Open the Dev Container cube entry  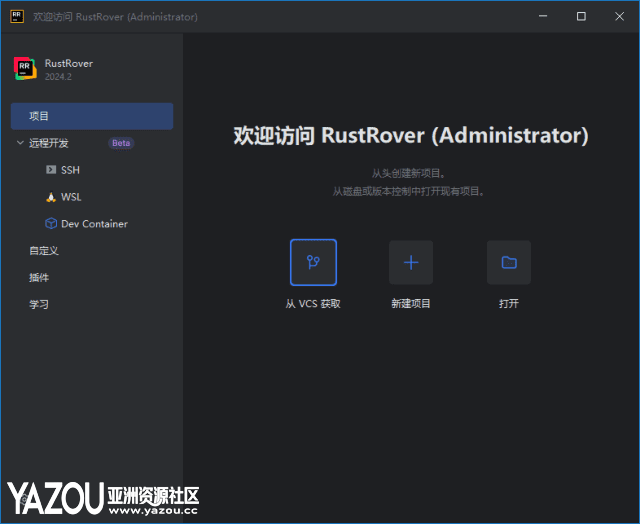click(86, 224)
